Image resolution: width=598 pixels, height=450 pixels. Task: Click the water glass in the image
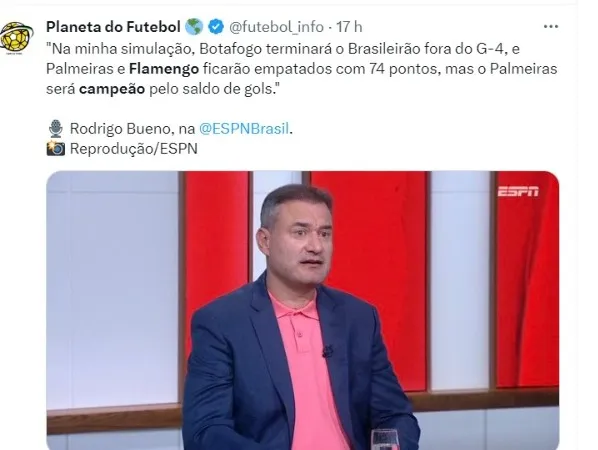tap(385, 439)
